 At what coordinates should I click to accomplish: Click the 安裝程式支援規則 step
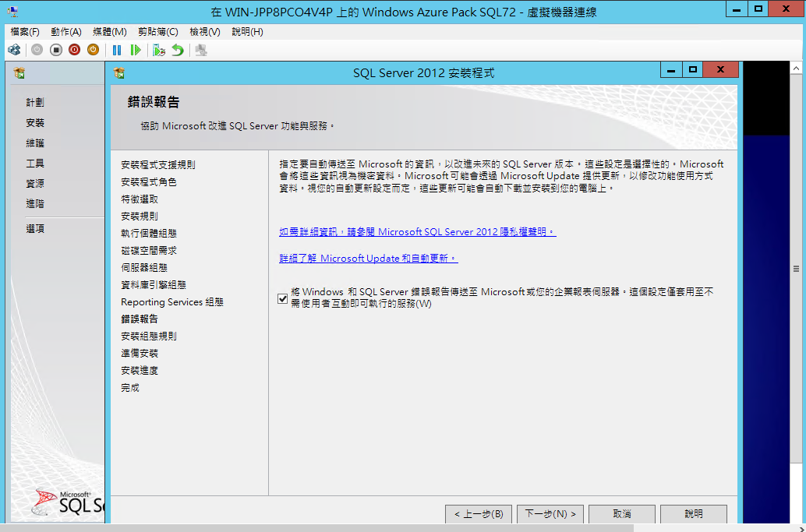coord(158,165)
